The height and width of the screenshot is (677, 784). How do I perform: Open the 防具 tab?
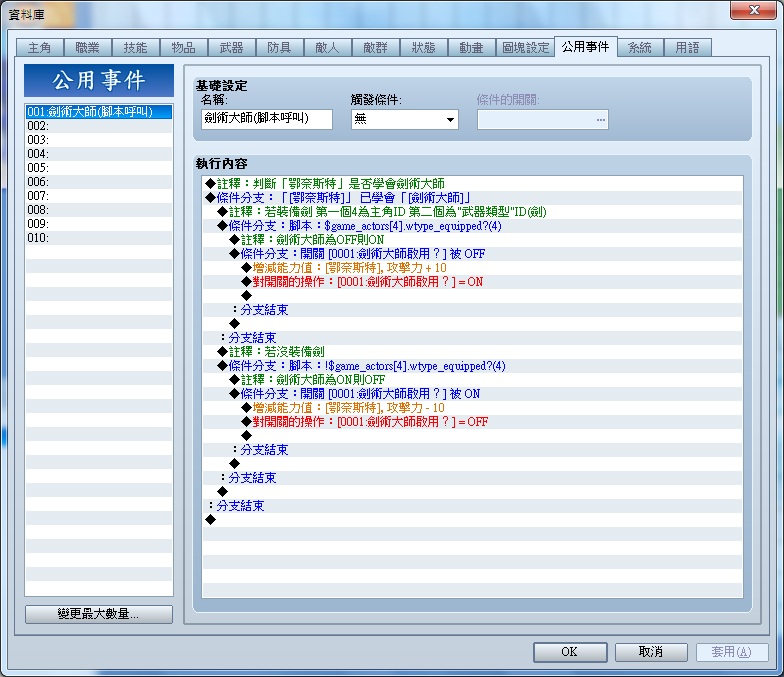click(x=280, y=48)
